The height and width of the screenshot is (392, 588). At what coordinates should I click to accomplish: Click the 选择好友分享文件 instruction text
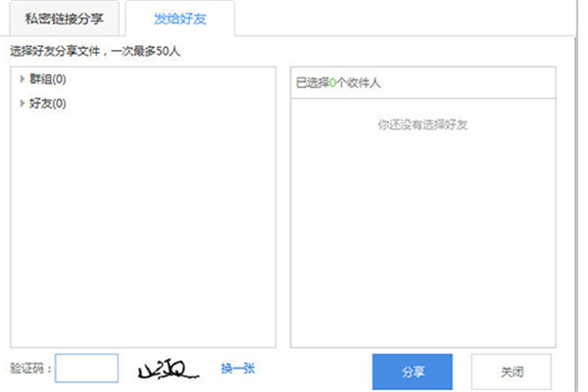coord(52,50)
